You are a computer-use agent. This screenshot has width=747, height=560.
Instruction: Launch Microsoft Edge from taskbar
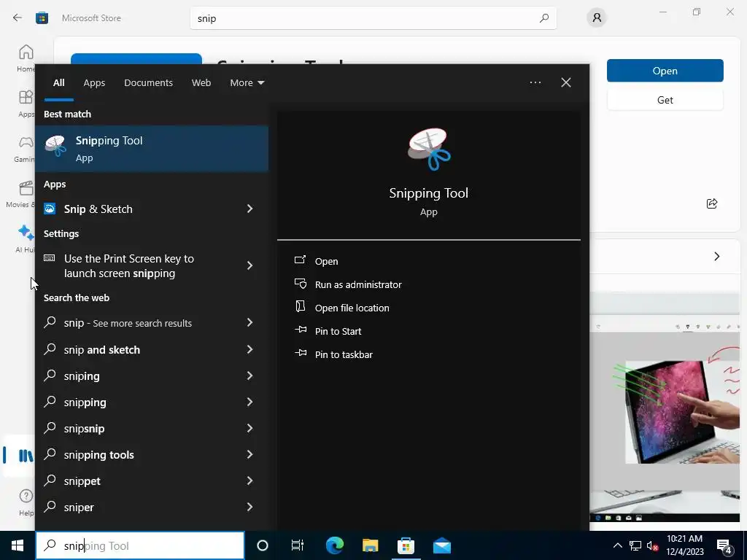[x=334, y=545]
